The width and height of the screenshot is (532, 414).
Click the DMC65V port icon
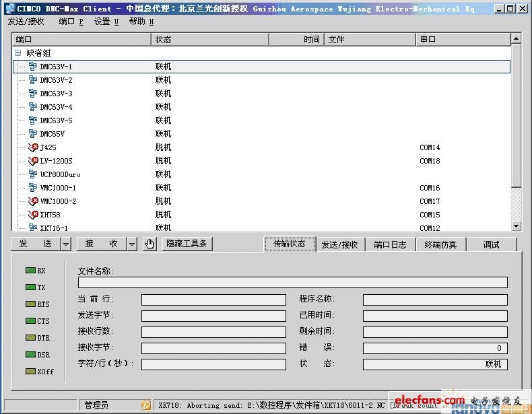click(x=32, y=134)
